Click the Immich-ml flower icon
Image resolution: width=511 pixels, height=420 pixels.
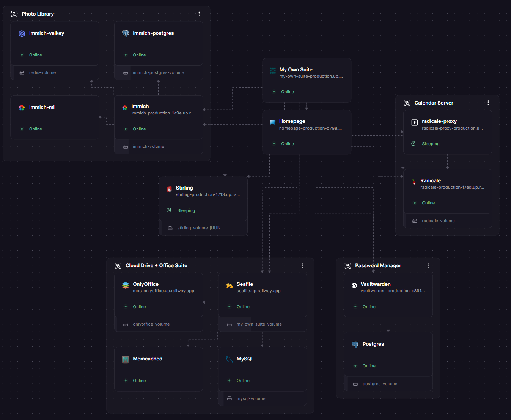(x=22, y=107)
